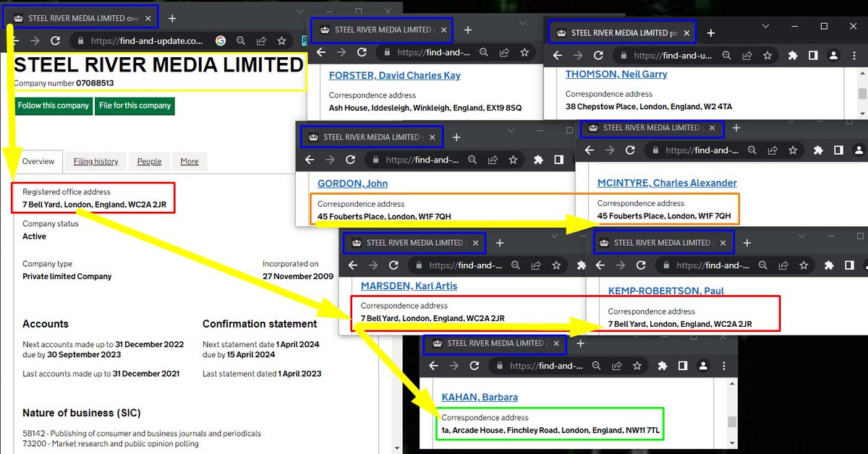This screenshot has width=868, height=454.
Task: Click the scrollbar in the KAHAN window
Action: coord(732,421)
